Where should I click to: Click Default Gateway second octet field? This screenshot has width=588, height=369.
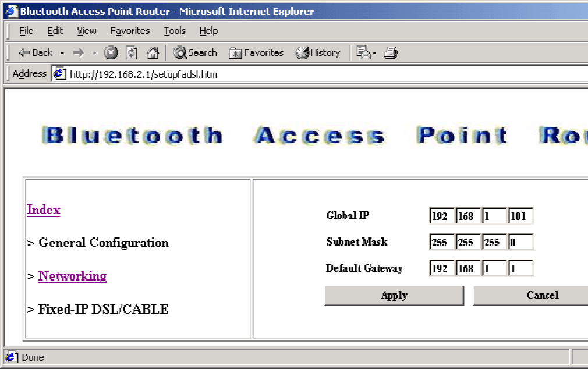point(468,268)
